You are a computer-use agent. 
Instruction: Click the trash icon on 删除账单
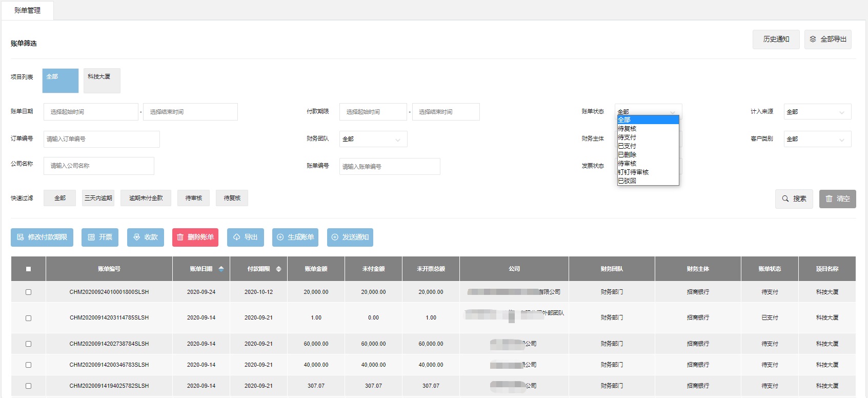pos(180,237)
